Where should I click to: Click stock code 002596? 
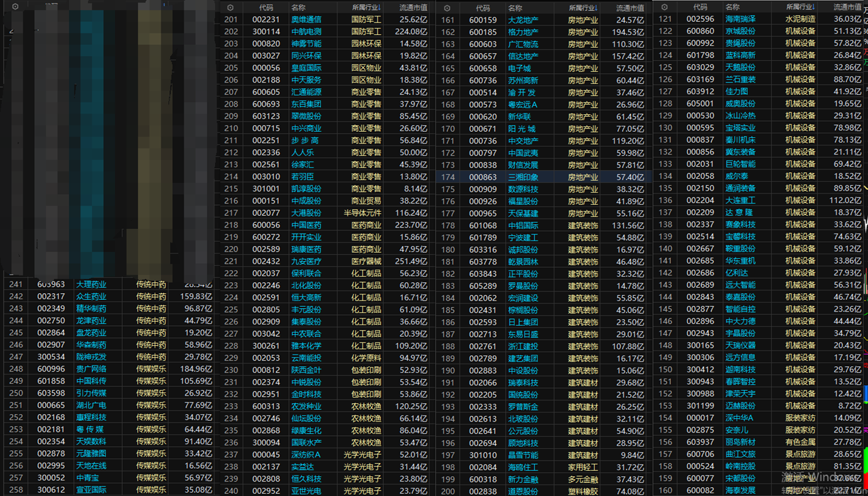pos(700,19)
